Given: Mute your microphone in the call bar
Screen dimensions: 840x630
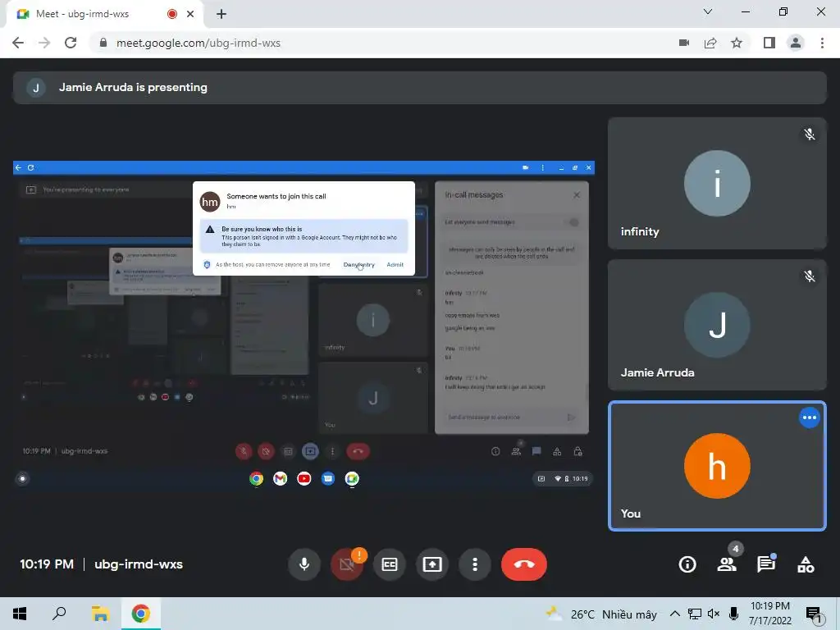Looking at the screenshot, I should coord(304,564).
